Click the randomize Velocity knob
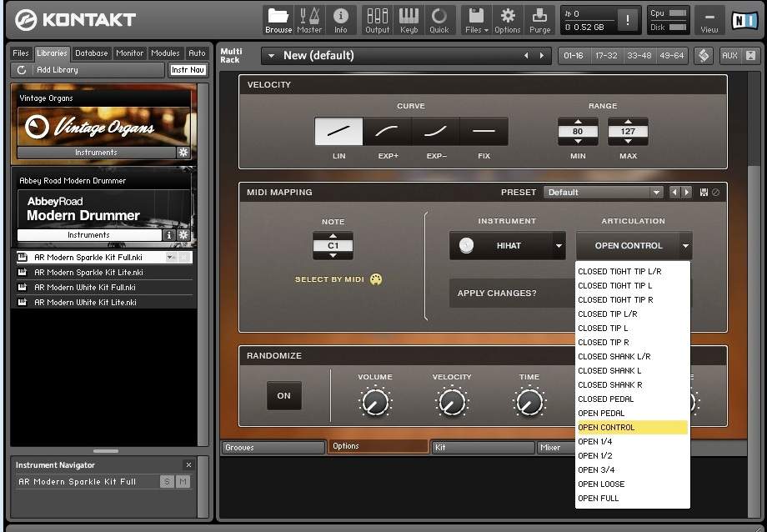The image size is (767, 532). pyautogui.click(x=452, y=402)
